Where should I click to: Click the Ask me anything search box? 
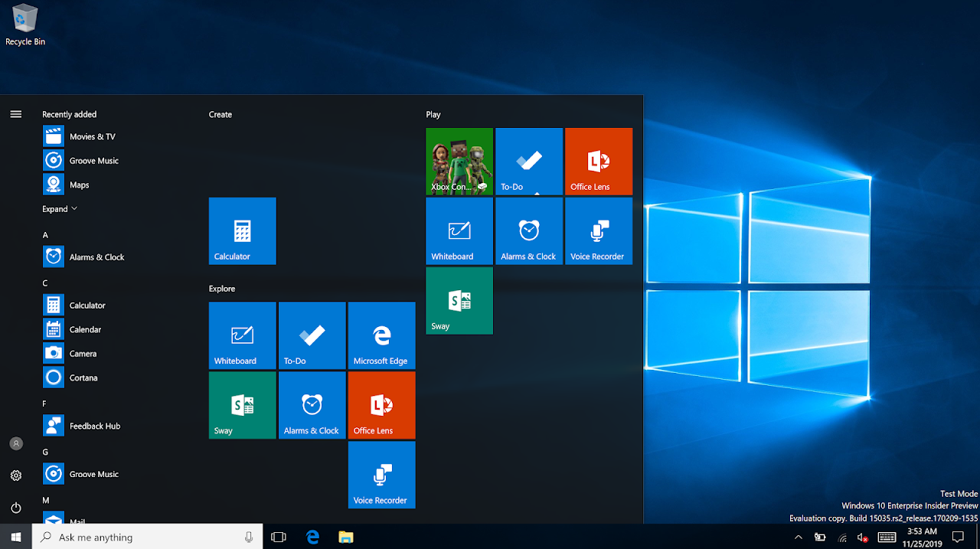(148, 537)
